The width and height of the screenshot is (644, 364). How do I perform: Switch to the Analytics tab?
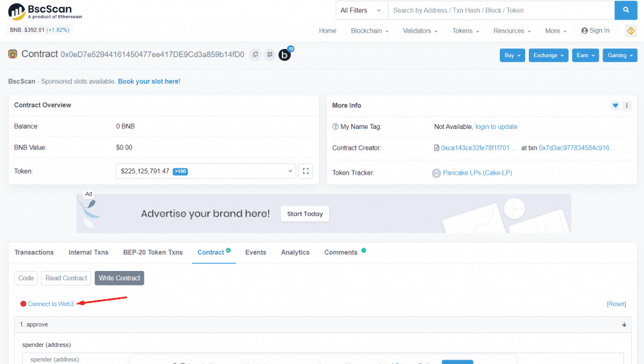pos(295,252)
